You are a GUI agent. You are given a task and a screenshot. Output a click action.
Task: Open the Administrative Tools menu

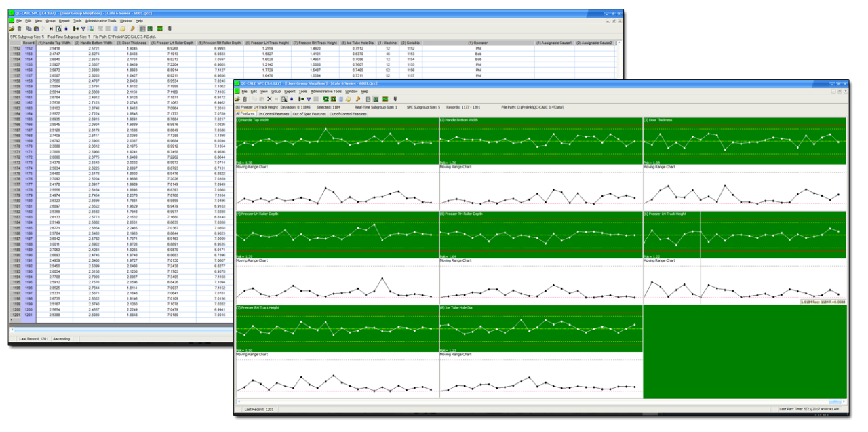(x=101, y=21)
